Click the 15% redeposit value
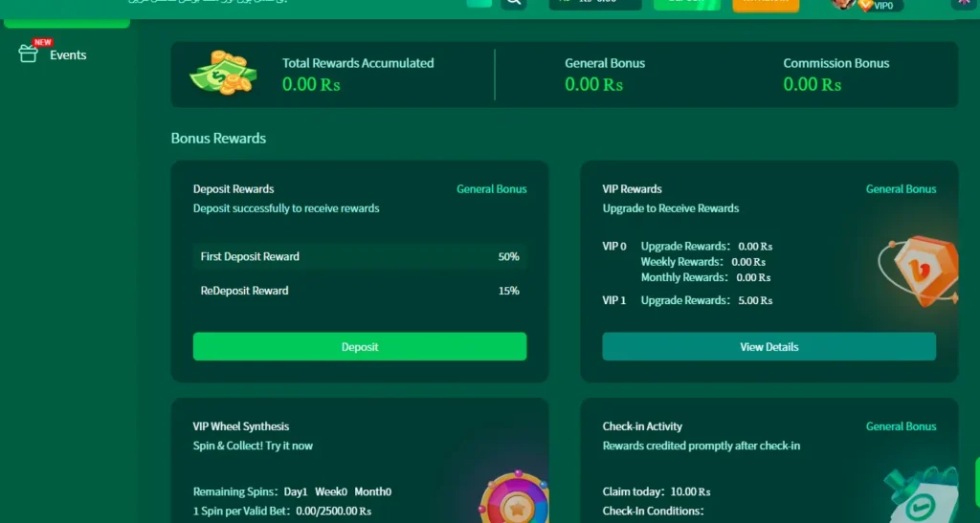Viewport: 980px width, 523px height. click(x=509, y=291)
